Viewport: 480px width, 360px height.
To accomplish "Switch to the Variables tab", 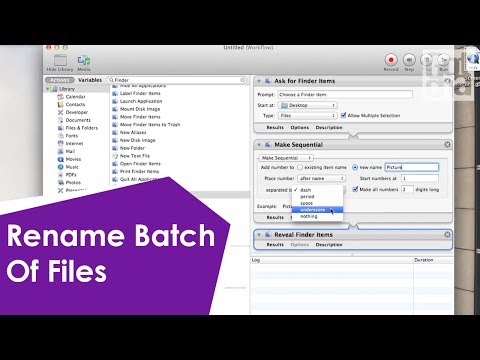I will pyautogui.click(x=90, y=80).
